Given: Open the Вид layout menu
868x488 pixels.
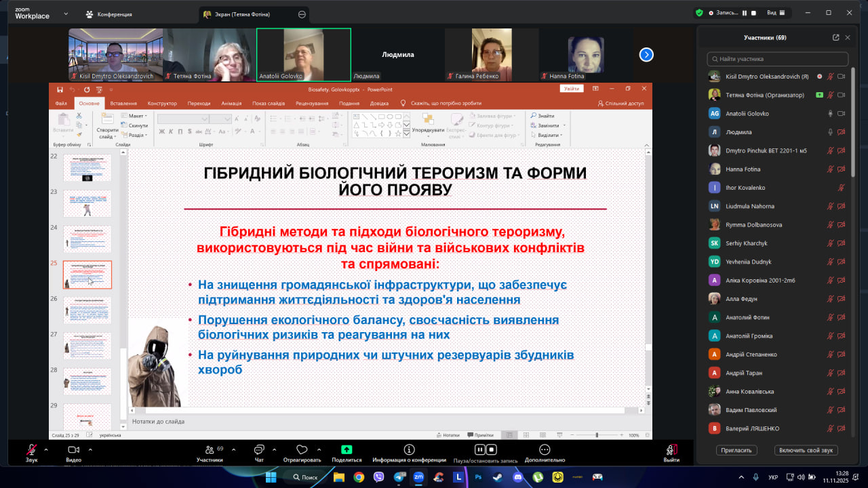Looking at the screenshot, I should coord(776,13).
